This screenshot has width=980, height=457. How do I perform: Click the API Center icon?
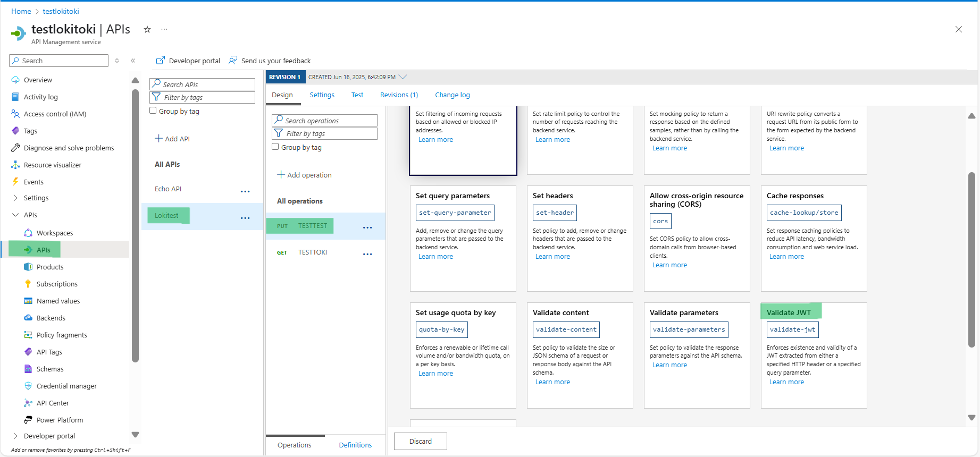tap(28, 403)
